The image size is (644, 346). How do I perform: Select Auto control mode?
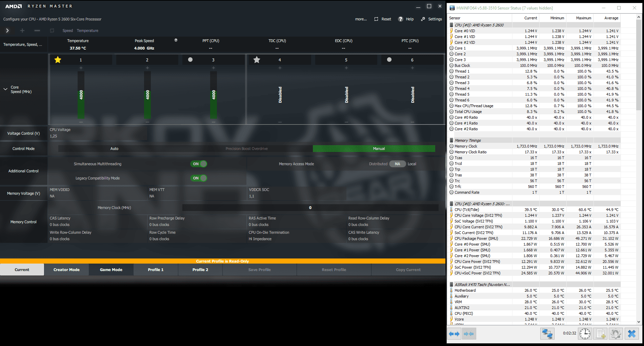(x=114, y=149)
